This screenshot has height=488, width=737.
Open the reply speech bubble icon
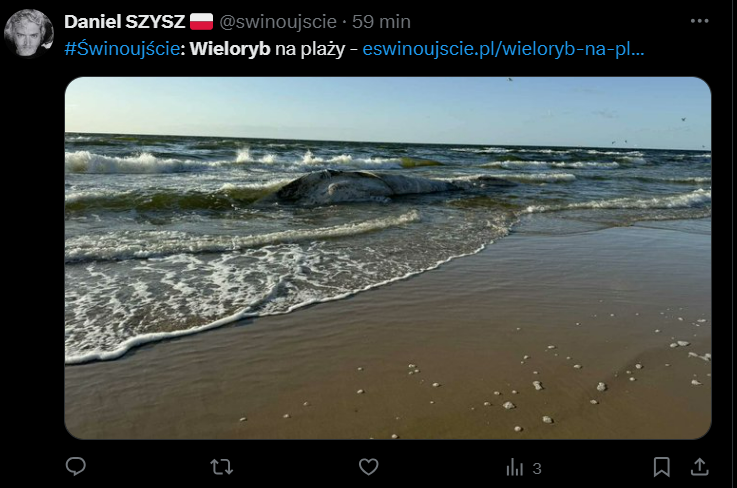[x=76, y=467]
